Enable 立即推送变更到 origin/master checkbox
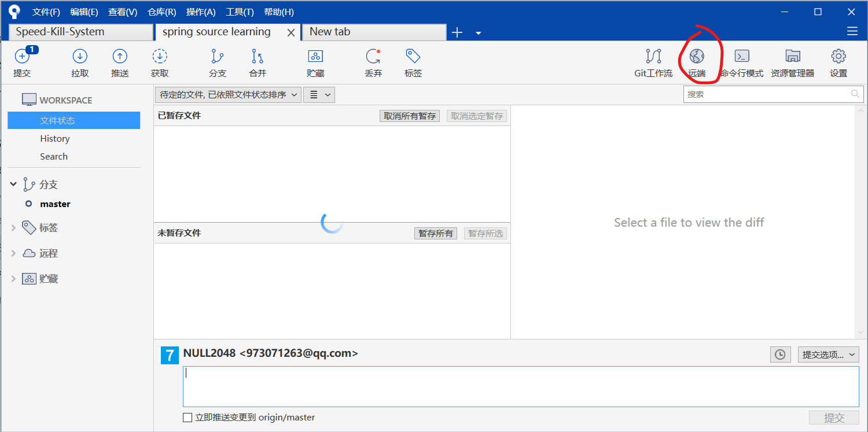 click(187, 418)
